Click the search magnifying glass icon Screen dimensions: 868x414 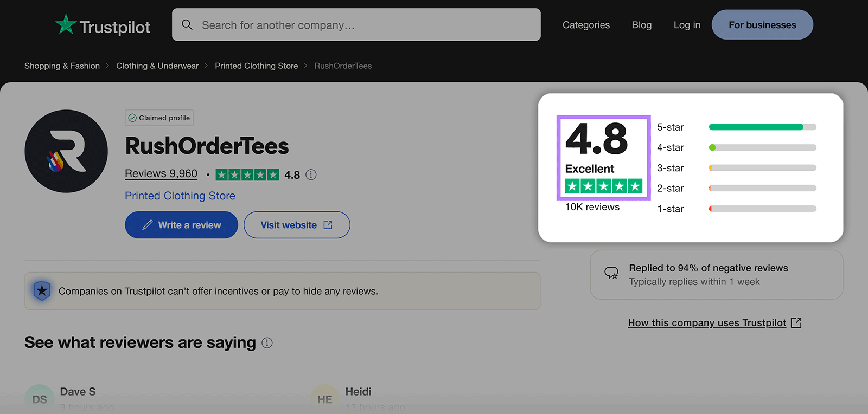tap(187, 25)
